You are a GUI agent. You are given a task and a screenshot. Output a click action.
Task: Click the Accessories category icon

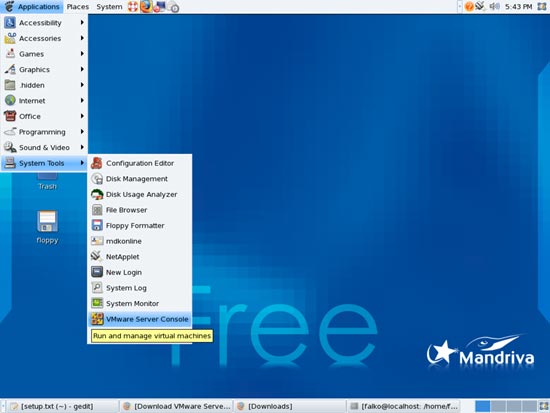tap(10, 38)
